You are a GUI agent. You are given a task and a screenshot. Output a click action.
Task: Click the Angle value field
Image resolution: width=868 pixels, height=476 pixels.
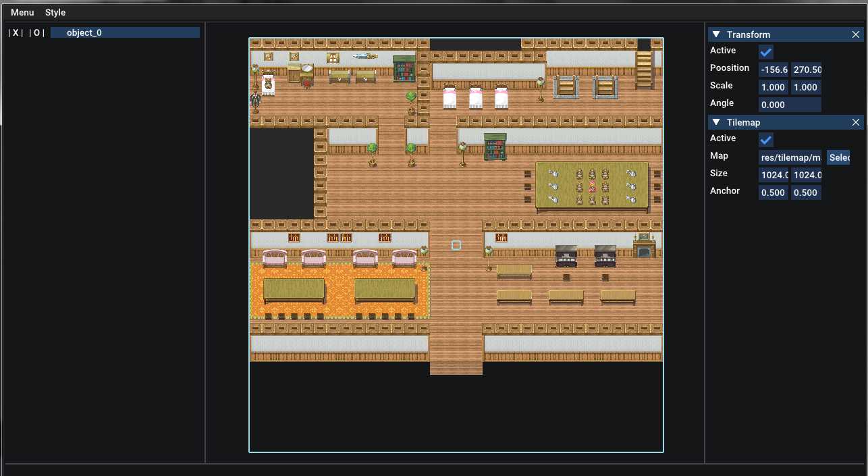(790, 105)
